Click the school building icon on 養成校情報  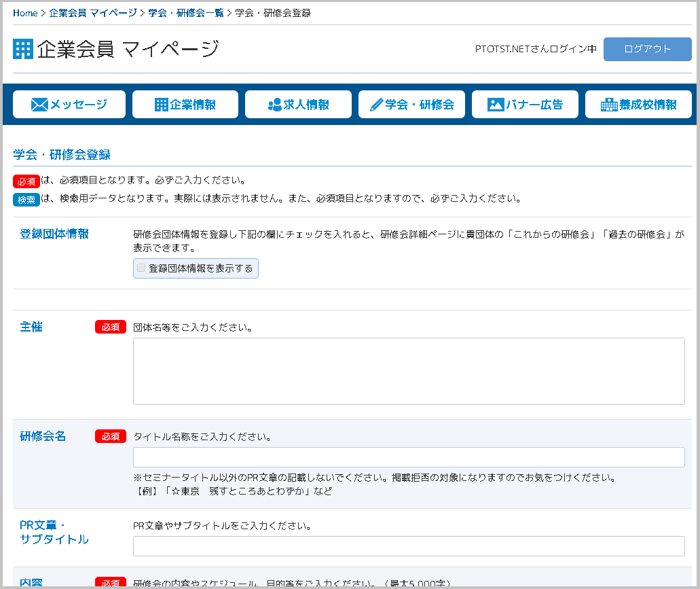point(609,105)
